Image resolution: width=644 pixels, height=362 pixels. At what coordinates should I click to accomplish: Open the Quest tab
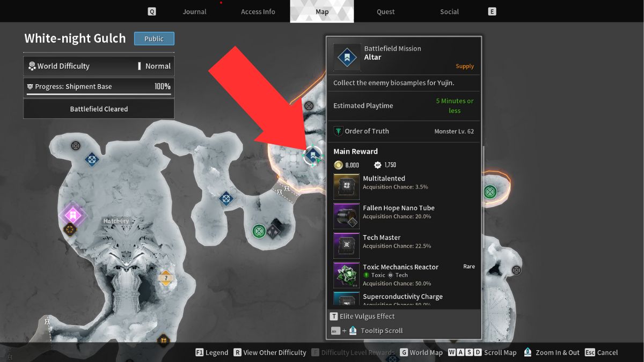click(385, 11)
